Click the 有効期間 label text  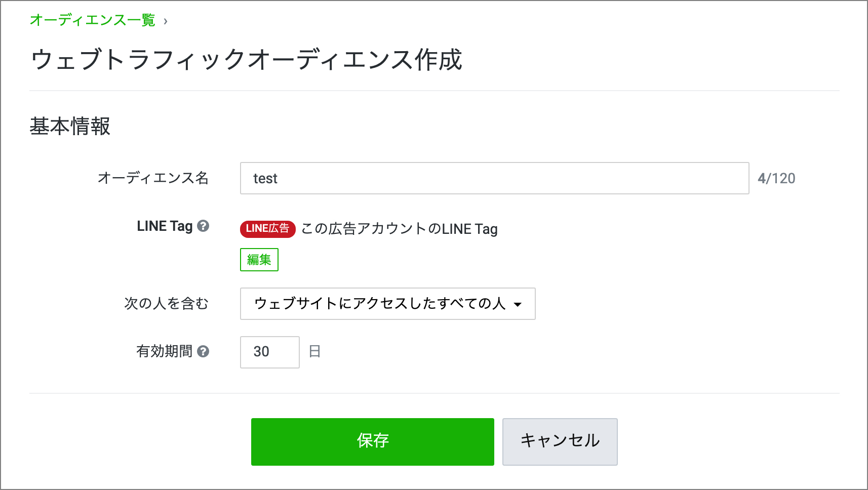pyautogui.click(x=164, y=351)
